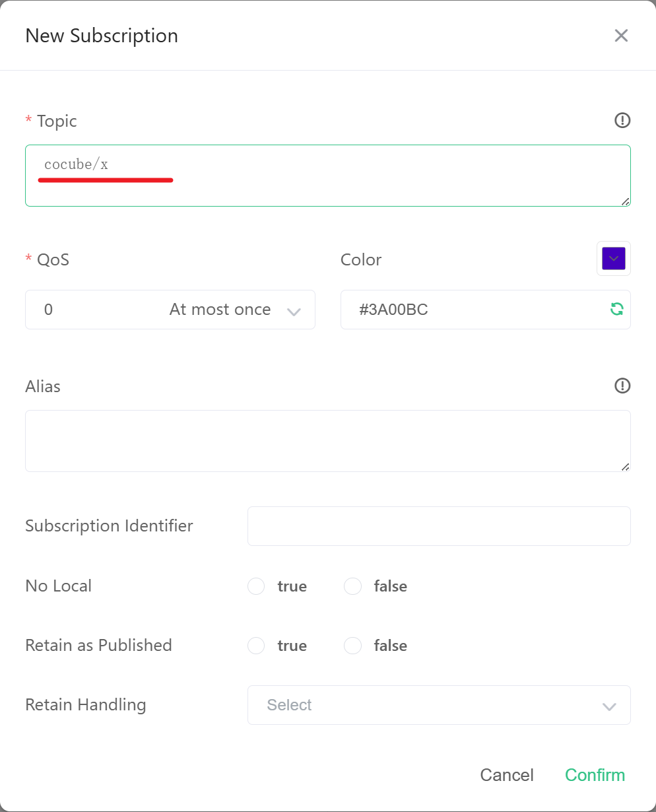Screen dimensions: 656x812
Task: Click the Subscription Identifier input field
Action: (439, 526)
